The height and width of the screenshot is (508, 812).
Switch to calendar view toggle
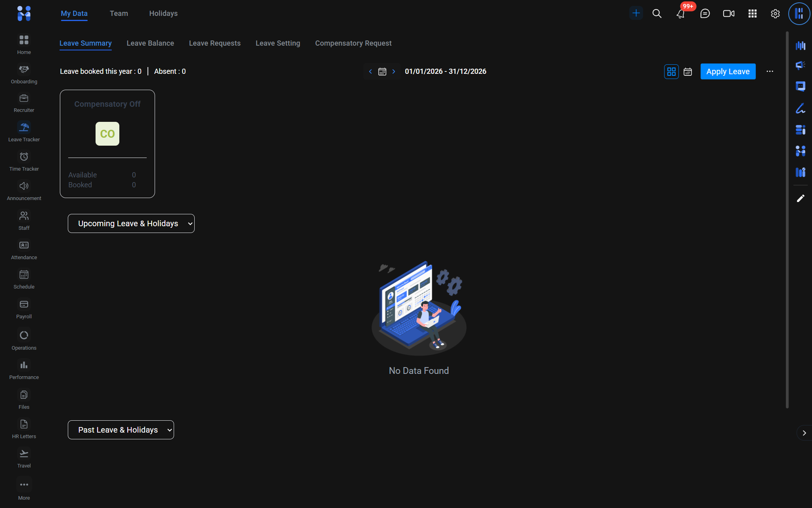point(688,71)
